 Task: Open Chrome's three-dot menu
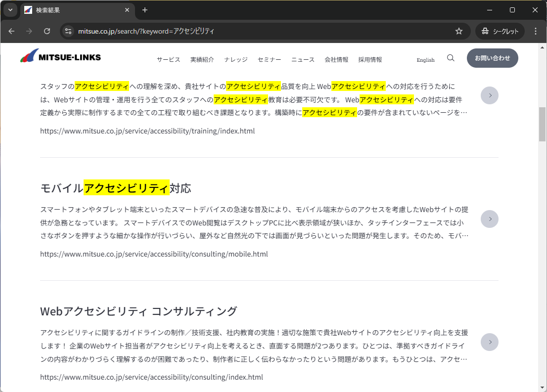click(536, 31)
